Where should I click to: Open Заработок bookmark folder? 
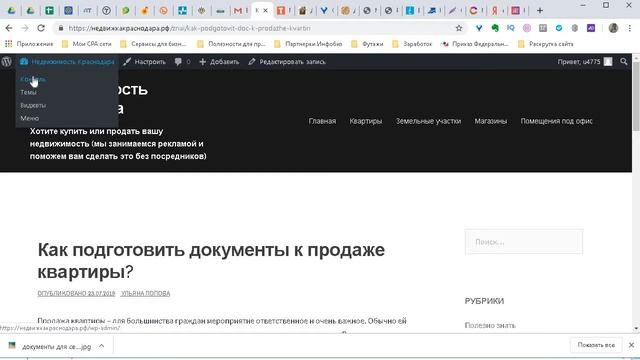412,44
